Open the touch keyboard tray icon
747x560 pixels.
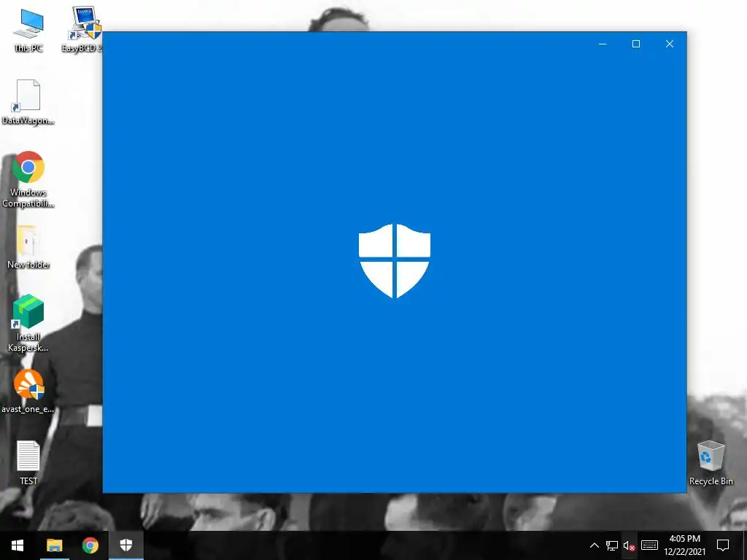coord(649,545)
